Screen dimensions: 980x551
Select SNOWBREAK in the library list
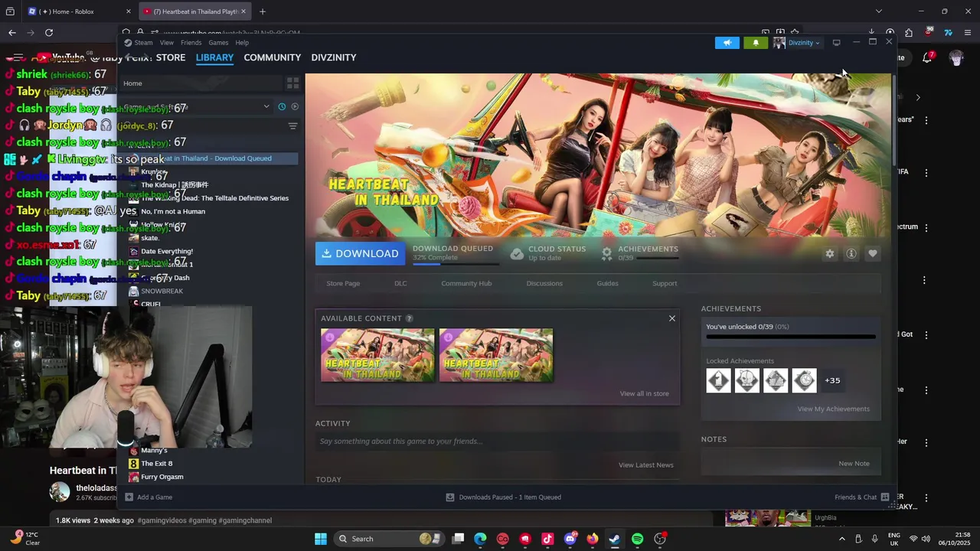click(162, 291)
